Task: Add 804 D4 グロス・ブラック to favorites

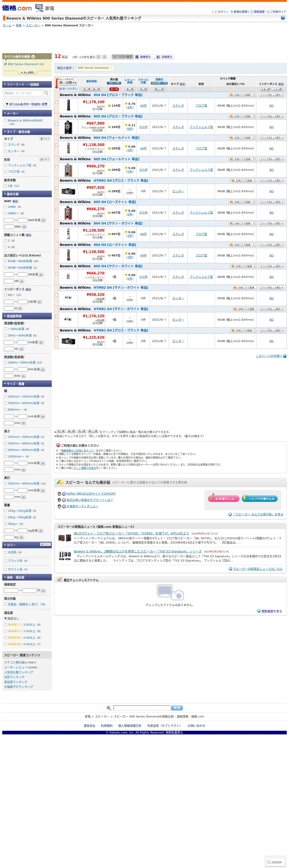Action: [x=242, y=95]
